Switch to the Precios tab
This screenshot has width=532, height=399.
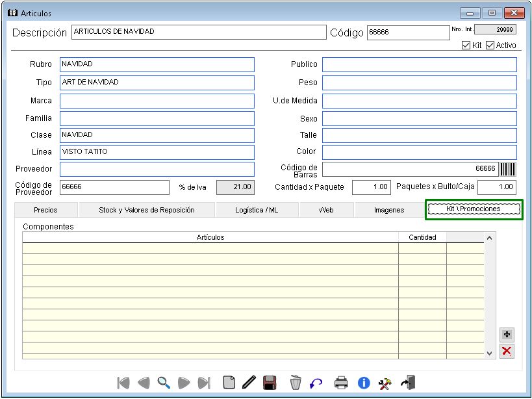coord(45,210)
